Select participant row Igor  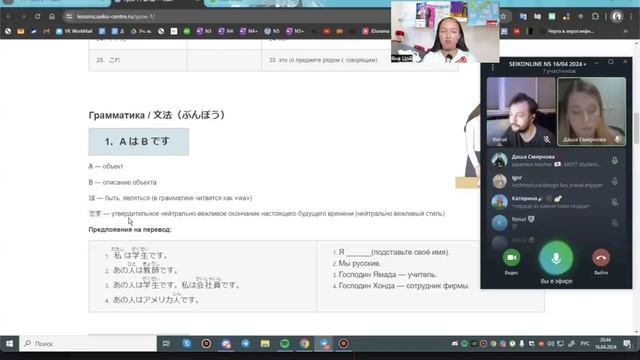(556, 181)
